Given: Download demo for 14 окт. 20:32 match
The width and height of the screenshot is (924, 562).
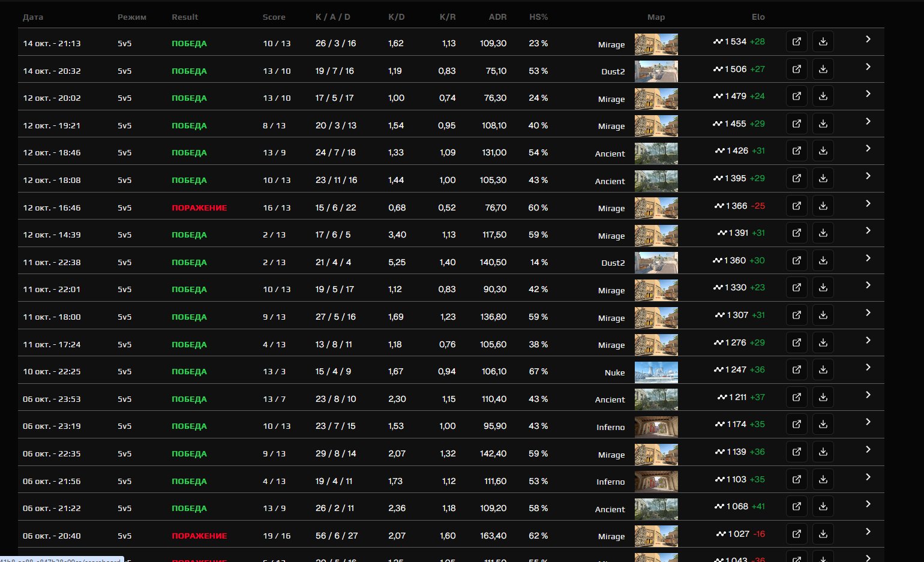Looking at the screenshot, I should 823,70.
